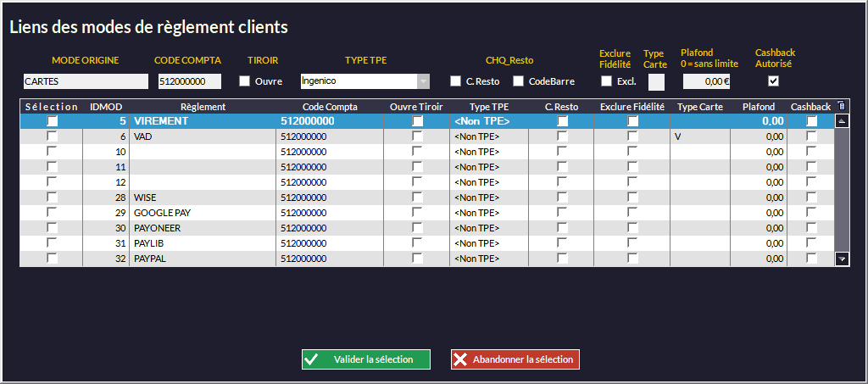Open the Type TPE Ingenico dropdown
Viewport: 868px width, 384px height.
click(x=423, y=81)
